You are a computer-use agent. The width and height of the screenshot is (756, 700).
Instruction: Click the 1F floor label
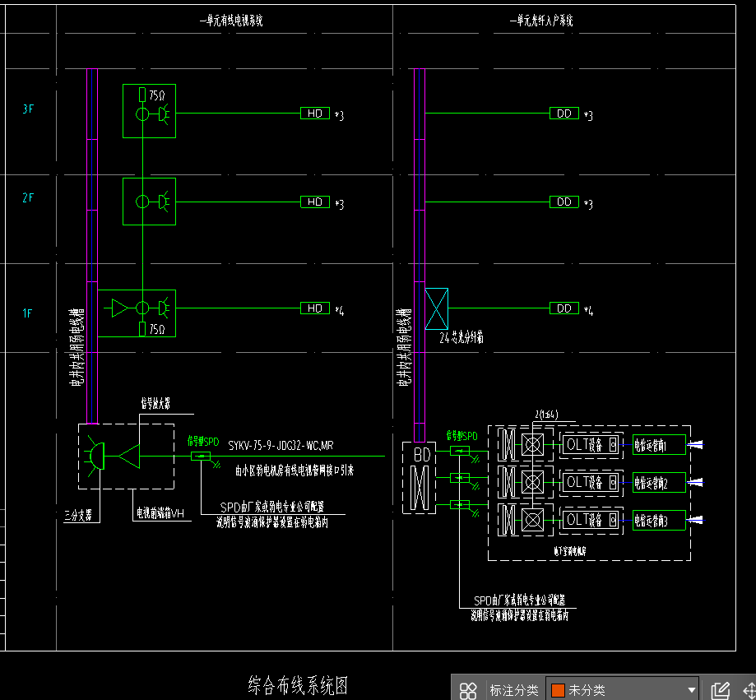[27, 313]
